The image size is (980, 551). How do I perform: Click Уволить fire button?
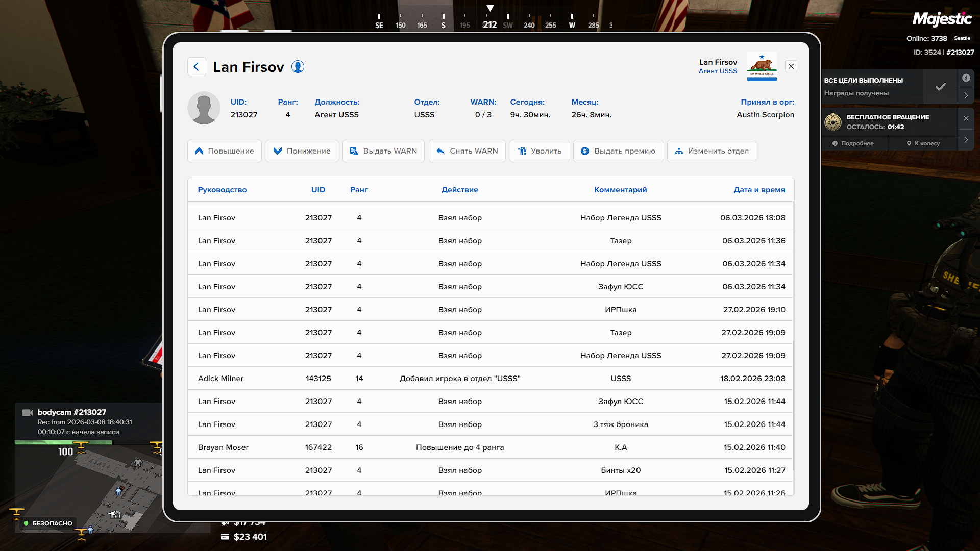pyautogui.click(x=539, y=151)
